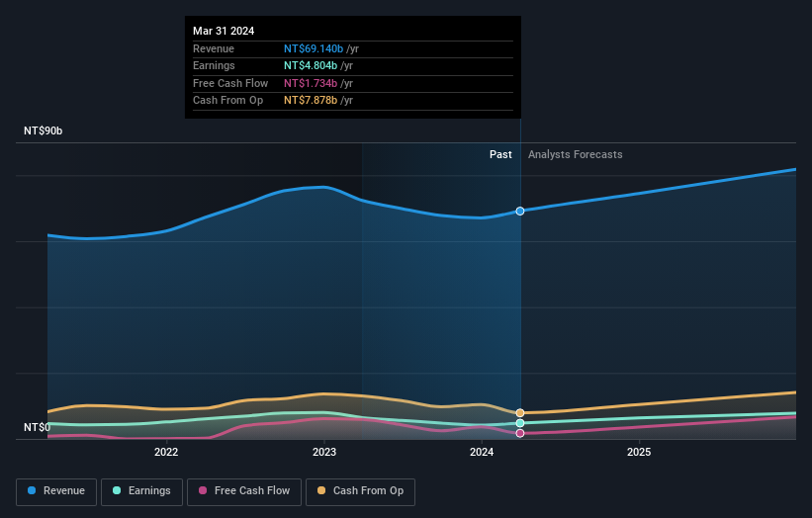The width and height of the screenshot is (812, 518).
Task: Click the Earnings label in the tooltip
Action: [214, 65]
